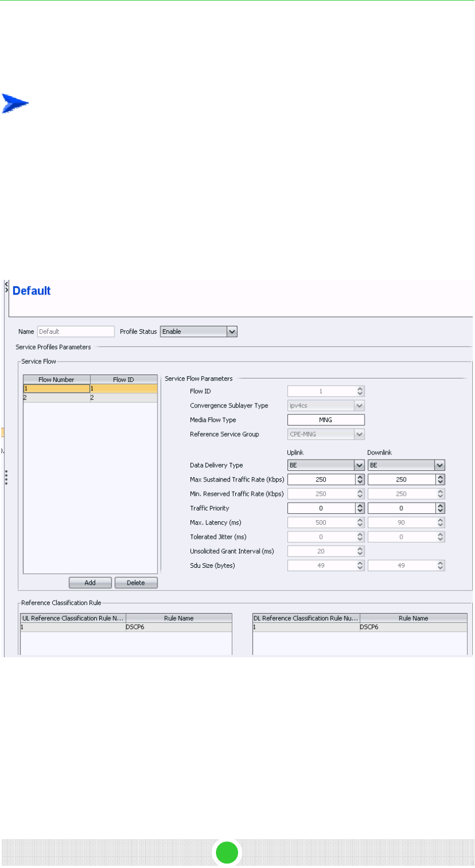Click the panel collapse arrows beside Default
This screenshot has width=475, height=868.
(x=6, y=286)
